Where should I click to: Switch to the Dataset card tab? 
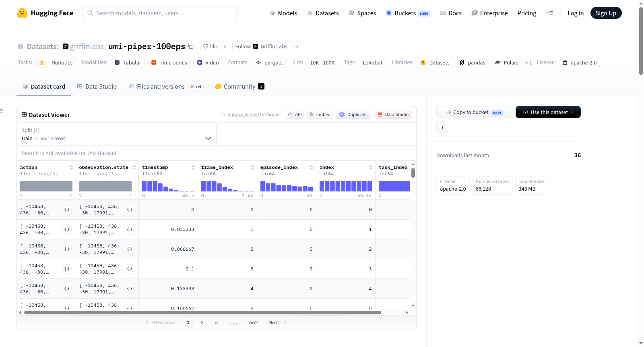tap(43, 86)
